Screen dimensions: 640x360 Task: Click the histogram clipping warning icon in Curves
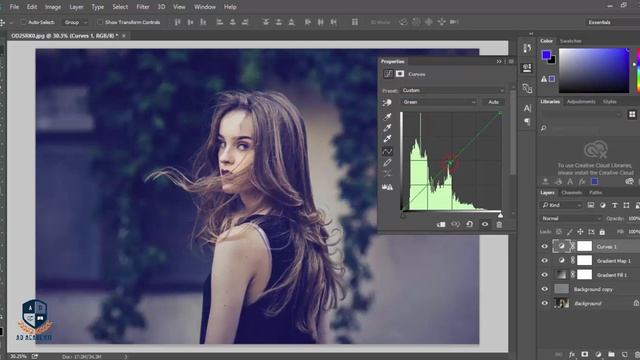point(387,187)
